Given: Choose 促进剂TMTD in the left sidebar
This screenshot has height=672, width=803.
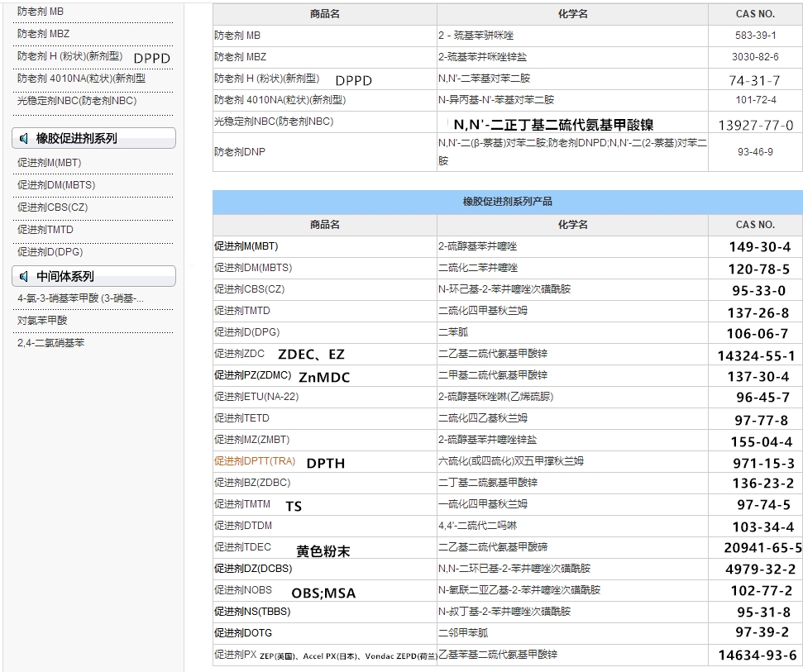Looking at the screenshot, I should click(x=45, y=230).
